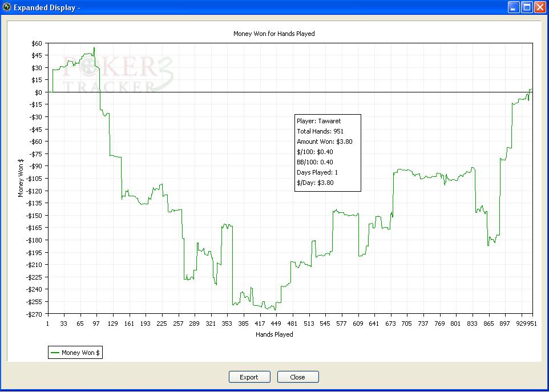The width and height of the screenshot is (549, 392).
Task: Click the $45 y-axis tick label
Action: tap(37, 55)
